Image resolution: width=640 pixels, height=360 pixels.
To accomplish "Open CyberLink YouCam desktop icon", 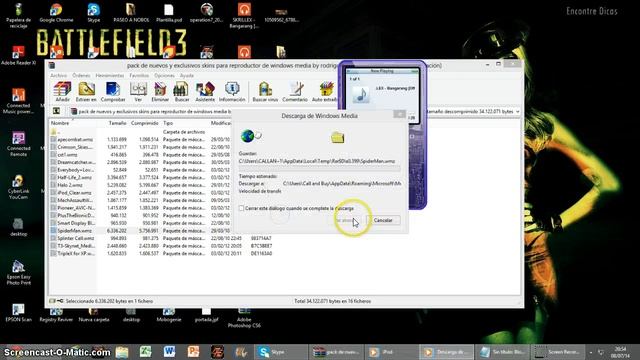I will pyautogui.click(x=18, y=187).
